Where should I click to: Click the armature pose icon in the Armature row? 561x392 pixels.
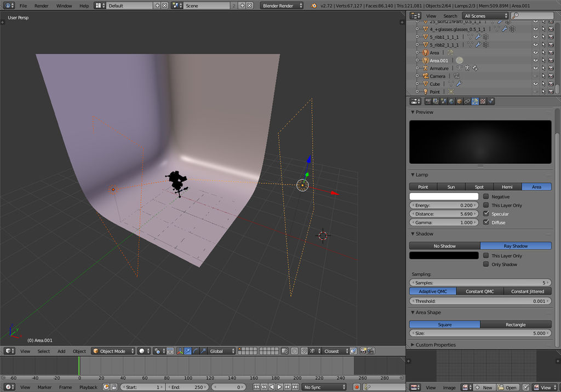(467, 68)
